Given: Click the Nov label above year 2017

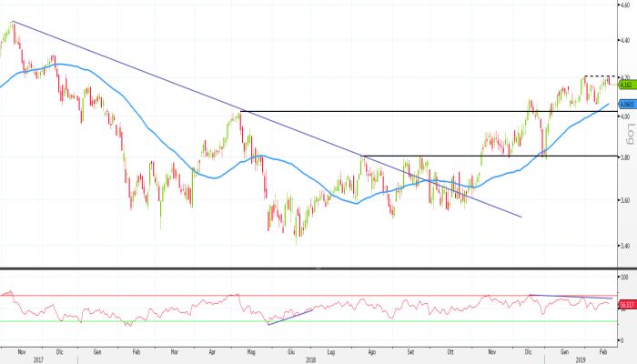Looking at the screenshot, I should coord(22,352).
